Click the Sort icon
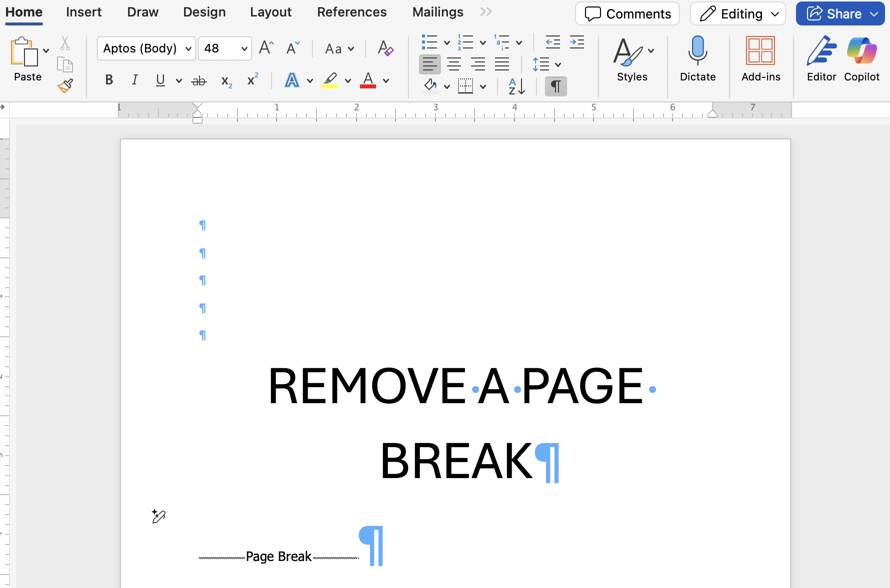 click(x=516, y=86)
